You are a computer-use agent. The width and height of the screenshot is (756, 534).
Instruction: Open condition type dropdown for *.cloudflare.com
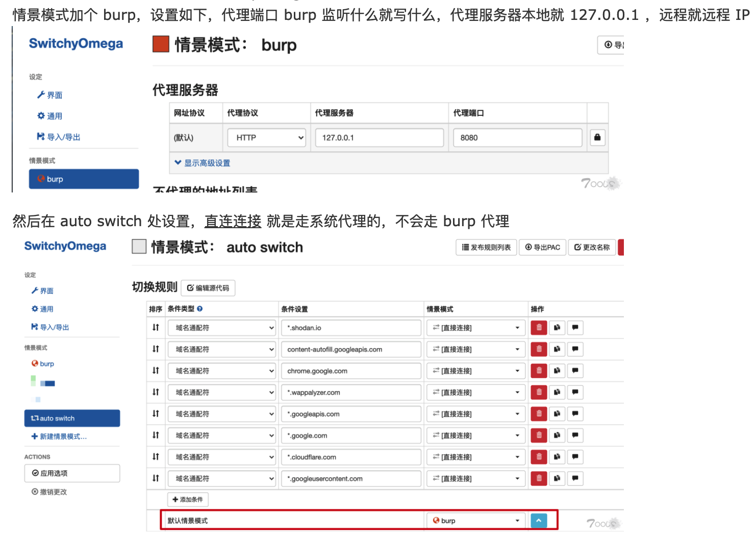pyautogui.click(x=222, y=457)
